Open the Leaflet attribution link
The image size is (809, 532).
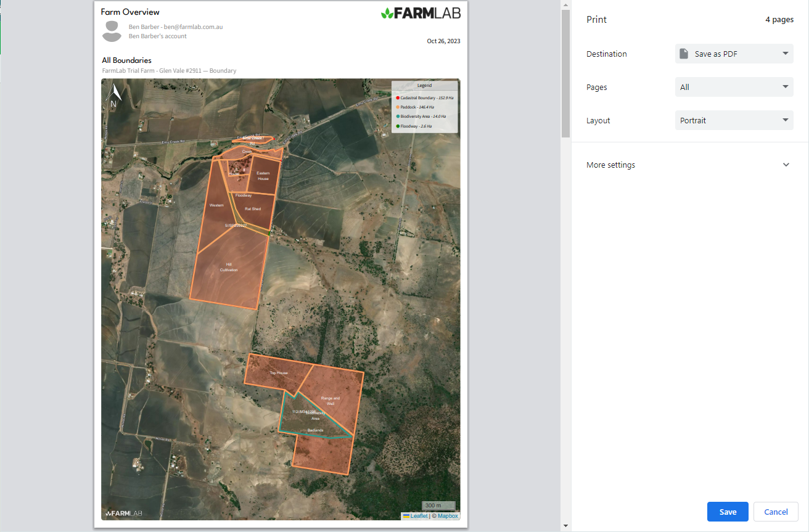[x=419, y=516]
